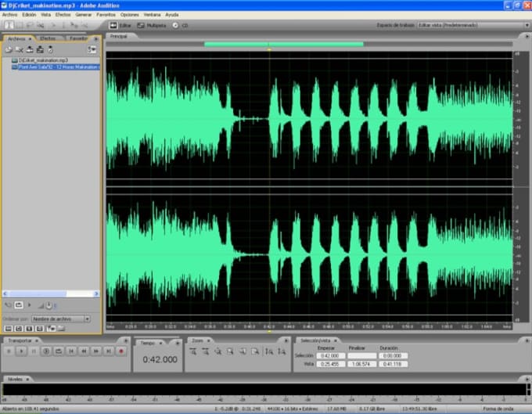Screen dimensions: 532x414
Task: Click the zoom to selection icon
Action: [230, 352]
